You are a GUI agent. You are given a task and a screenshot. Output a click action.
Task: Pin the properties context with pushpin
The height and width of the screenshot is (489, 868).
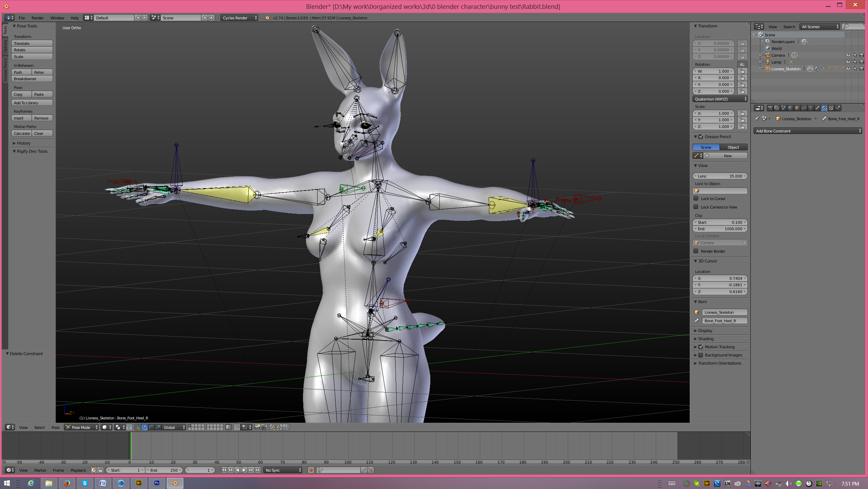point(757,119)
